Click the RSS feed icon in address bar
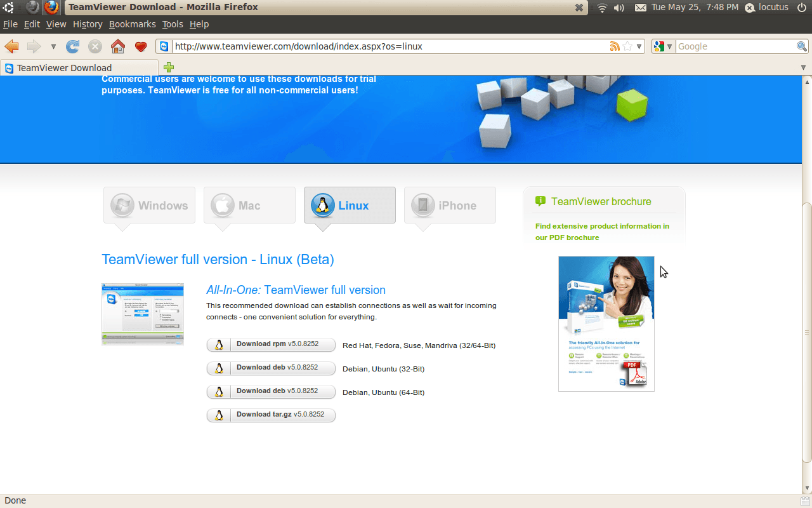Viewport: 812px width, 508px height. coord(614,46)
